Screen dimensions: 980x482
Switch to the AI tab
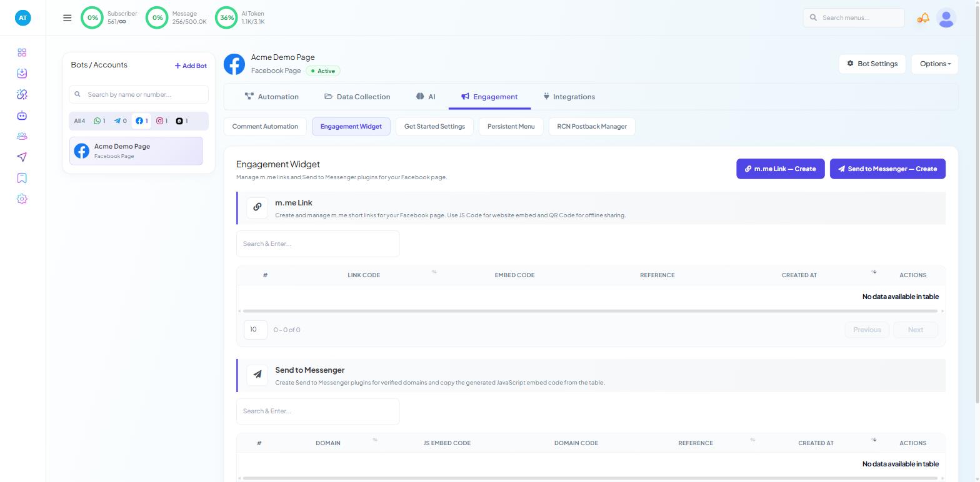(x=426, y=97)
